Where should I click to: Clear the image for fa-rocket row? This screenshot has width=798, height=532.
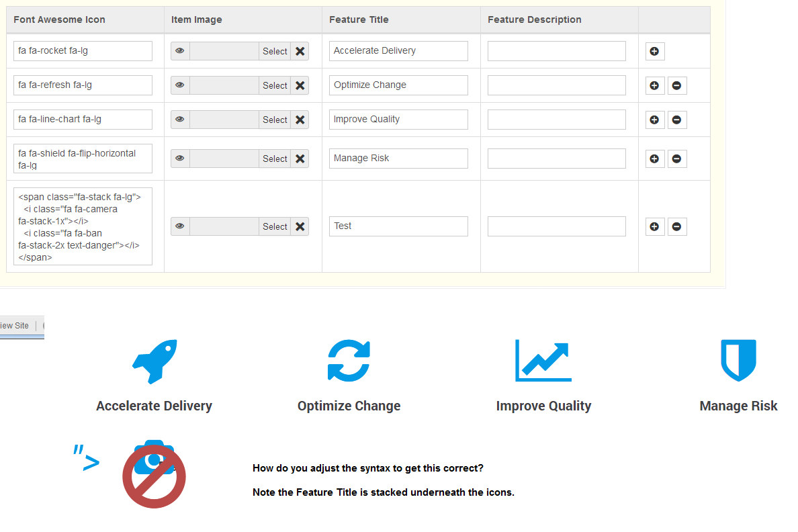(300, 51)
